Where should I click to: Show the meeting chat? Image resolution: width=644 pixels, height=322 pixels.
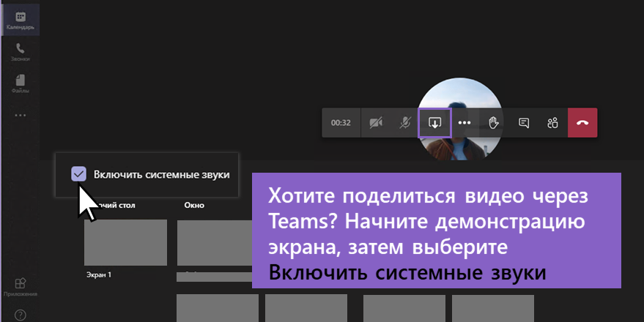click(524, 123)
